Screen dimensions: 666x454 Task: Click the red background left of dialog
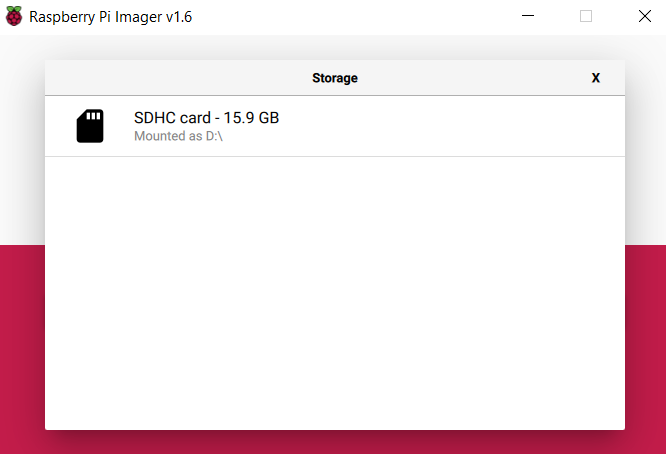(x=22, y=340)
